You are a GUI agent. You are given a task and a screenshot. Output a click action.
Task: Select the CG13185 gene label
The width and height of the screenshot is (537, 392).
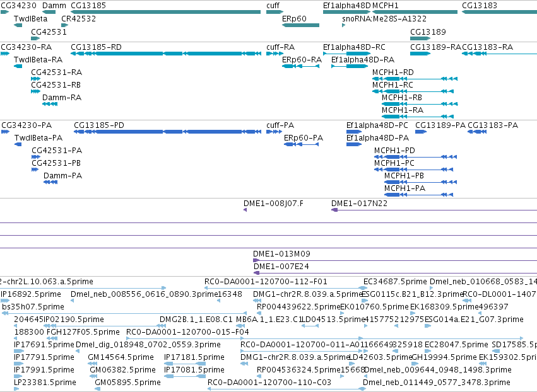[88, 6]
